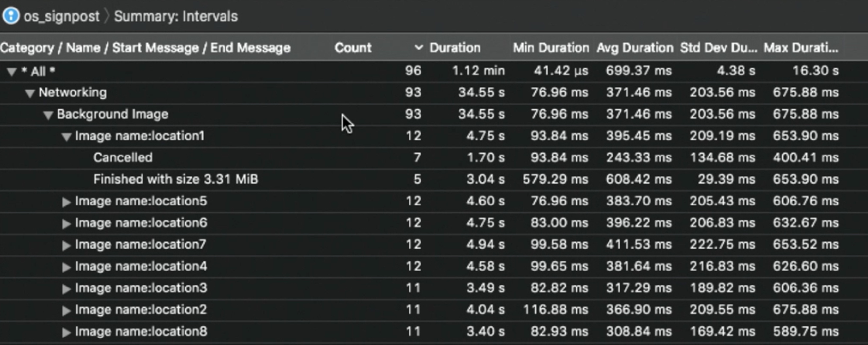Expand Image name:location3 disclosure triangle

click(66, 289)
